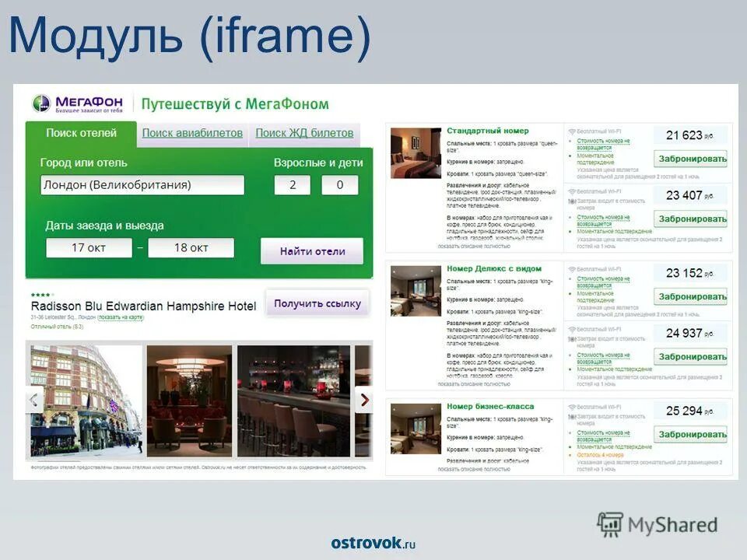Click the city field with Лондон (Великобритания)
747x560 pixels.
pyautogui.click(x=142, y=185)
